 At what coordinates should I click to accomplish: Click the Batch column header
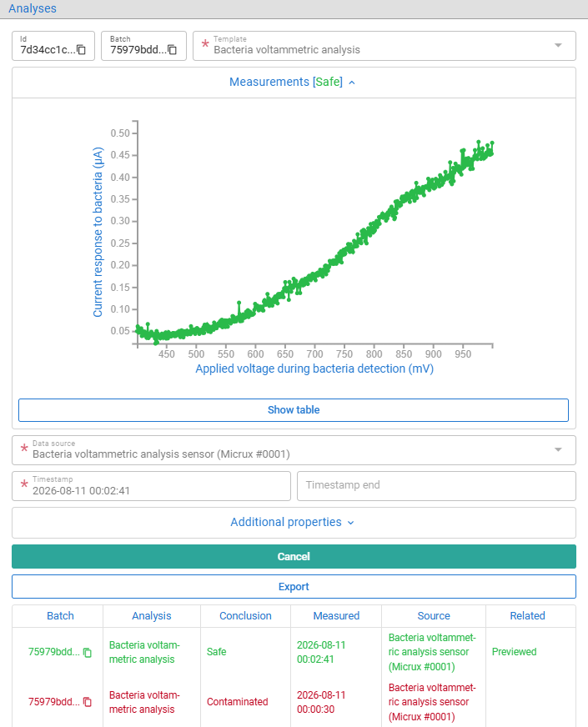click(x=60, y=616)
